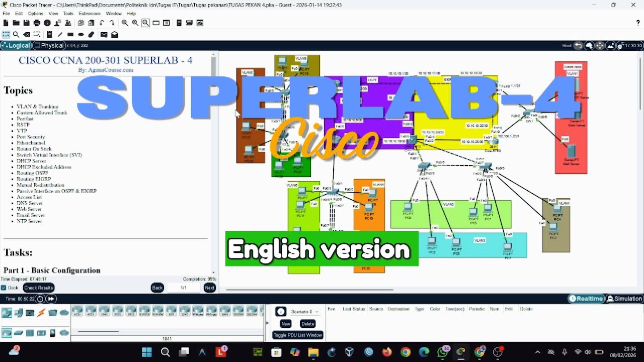This screenshot has width=644, height=362.
Task: Switch to Simulation mode
Action: tap(625, 299)
